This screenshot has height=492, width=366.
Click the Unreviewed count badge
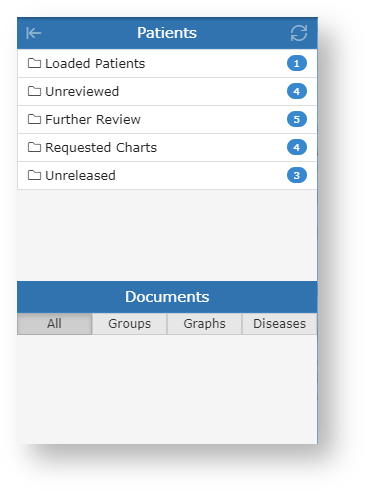[297, 91]
